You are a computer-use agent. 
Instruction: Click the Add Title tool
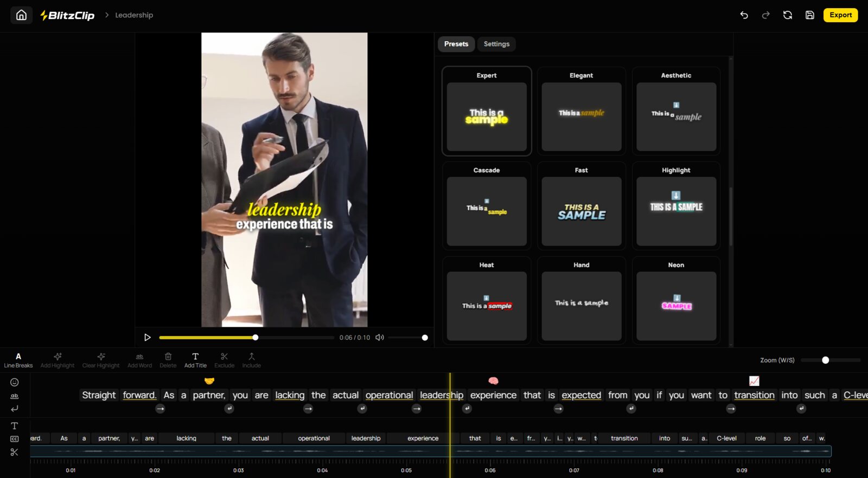coord(195,360)
